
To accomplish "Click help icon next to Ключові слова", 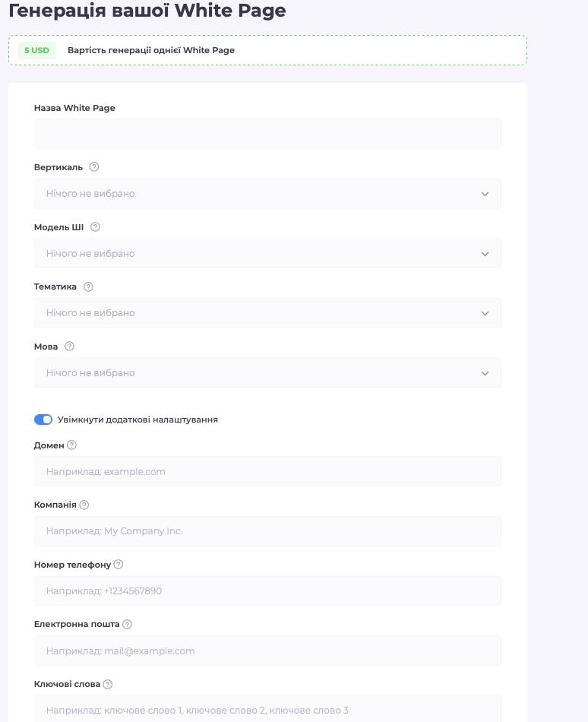I will [x=108, y=684].
